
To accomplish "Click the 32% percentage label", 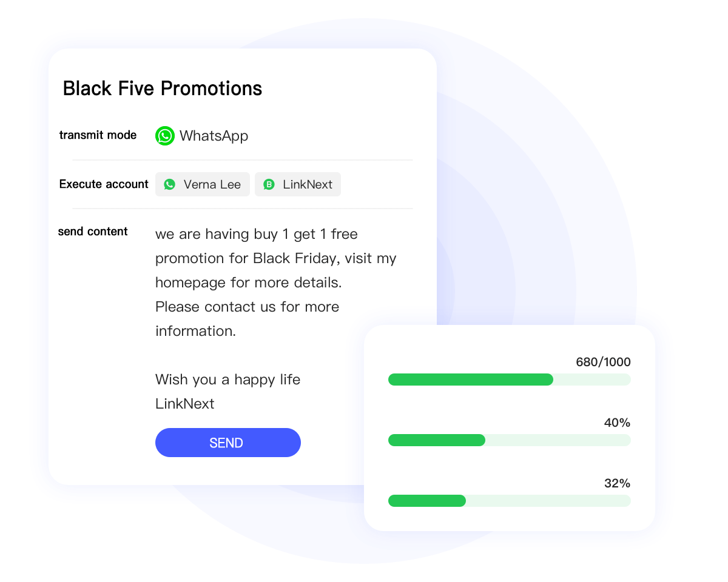I will coord(617,484).
